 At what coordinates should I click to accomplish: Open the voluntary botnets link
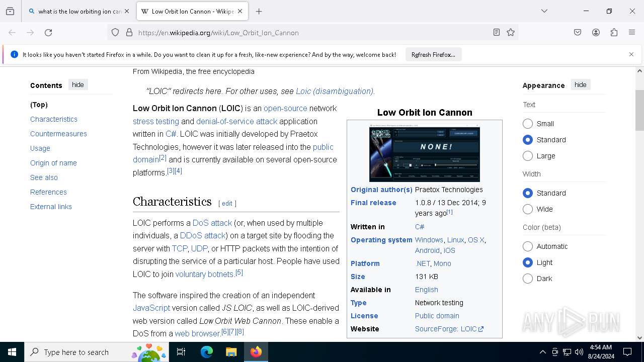point(204,275)
